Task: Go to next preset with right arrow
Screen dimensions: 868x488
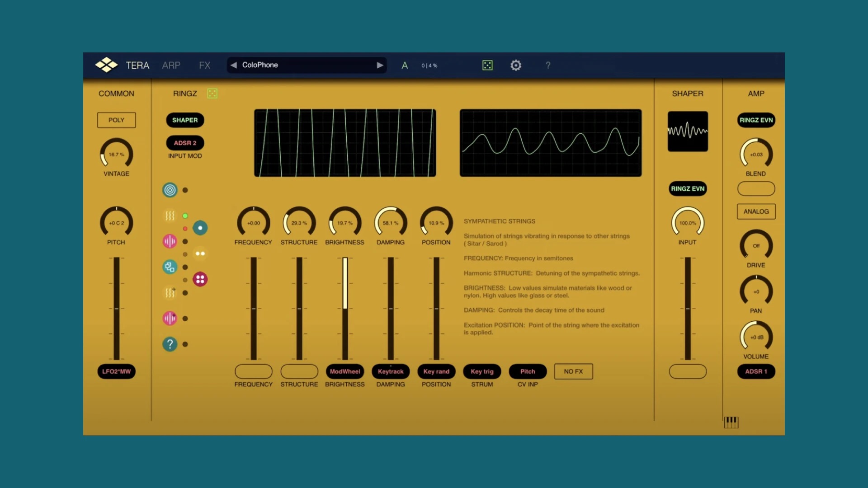Action: click(x=380, y=65)
